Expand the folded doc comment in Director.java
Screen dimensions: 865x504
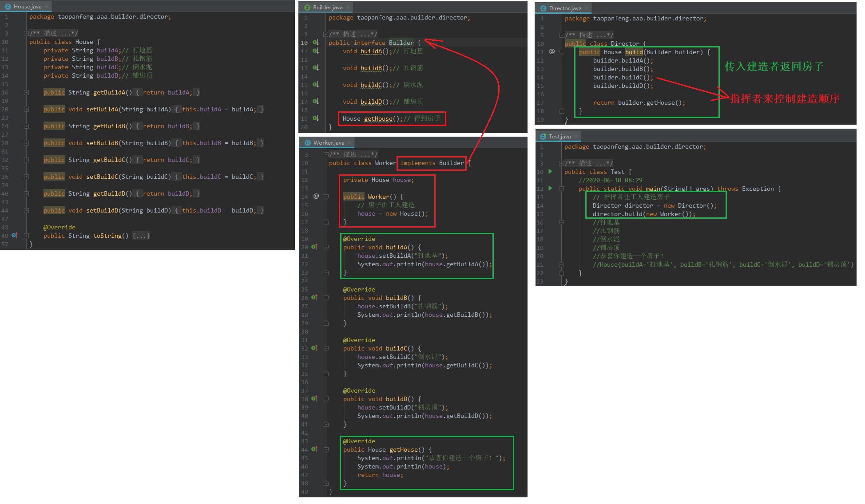click(x=562, y=35)
